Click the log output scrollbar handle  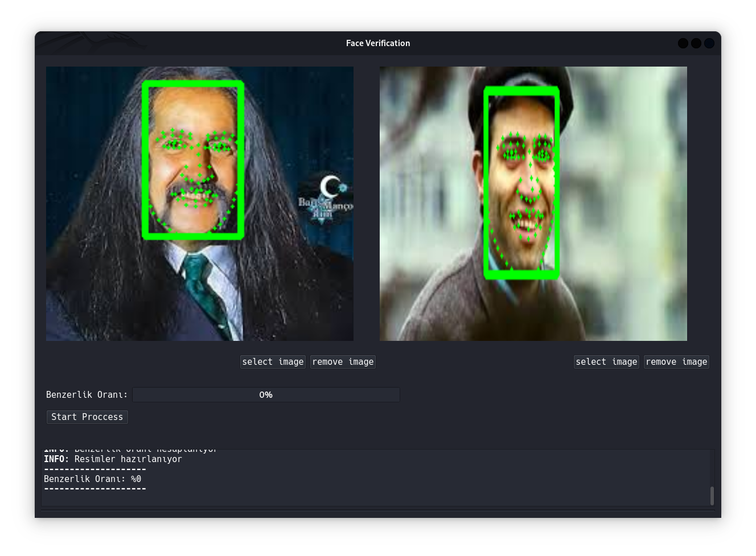[x=712, y=496]
